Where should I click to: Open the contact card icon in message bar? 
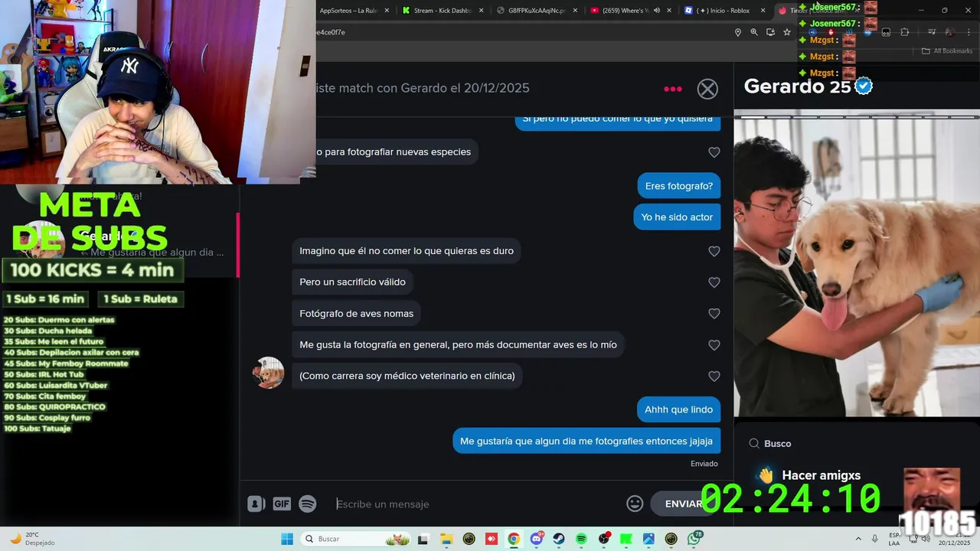click(x=256, y=504)
